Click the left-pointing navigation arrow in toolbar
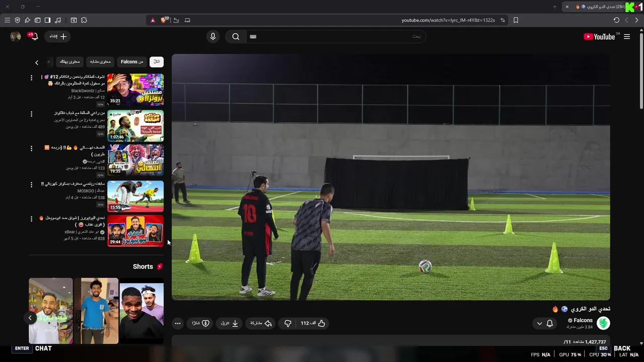Image resolution: width=644 pixels, height=362 pixels. [x=626, y=20]
